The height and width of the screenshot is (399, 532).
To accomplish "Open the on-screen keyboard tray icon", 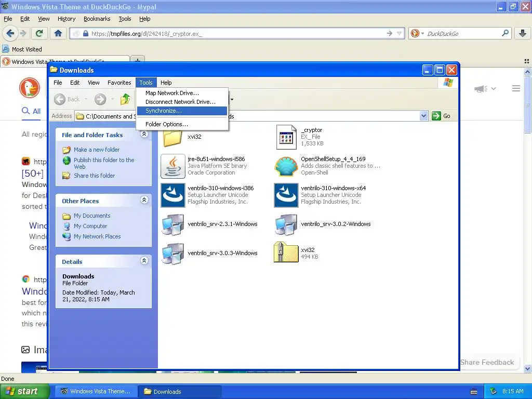I will (474, 392).
